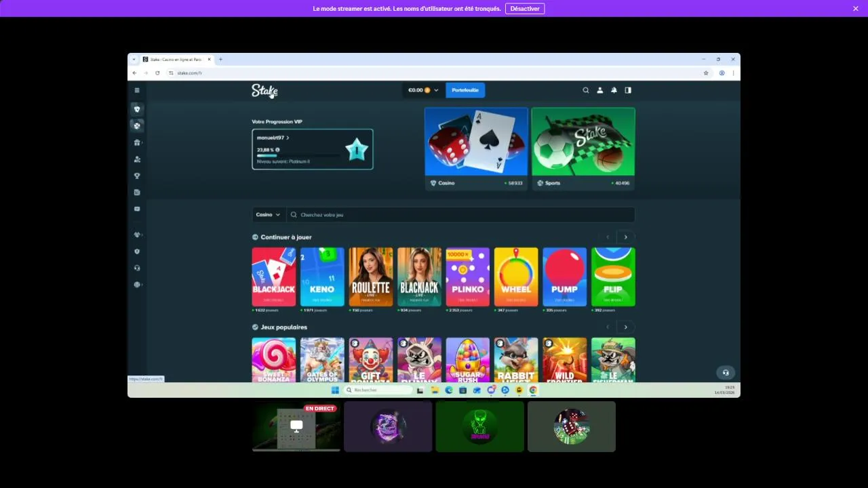This screenshot has height=488, width=868.
Task: Click the blog news icon in sidebar
Action: 137,192
